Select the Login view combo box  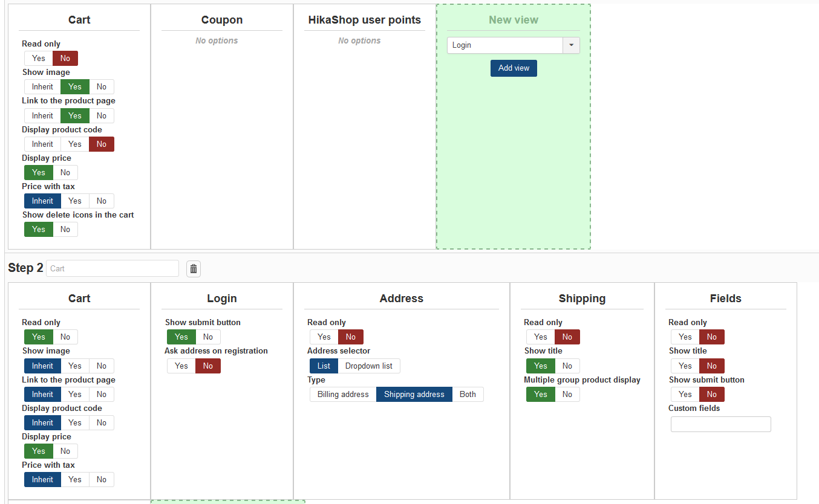[x=514, y=45]
